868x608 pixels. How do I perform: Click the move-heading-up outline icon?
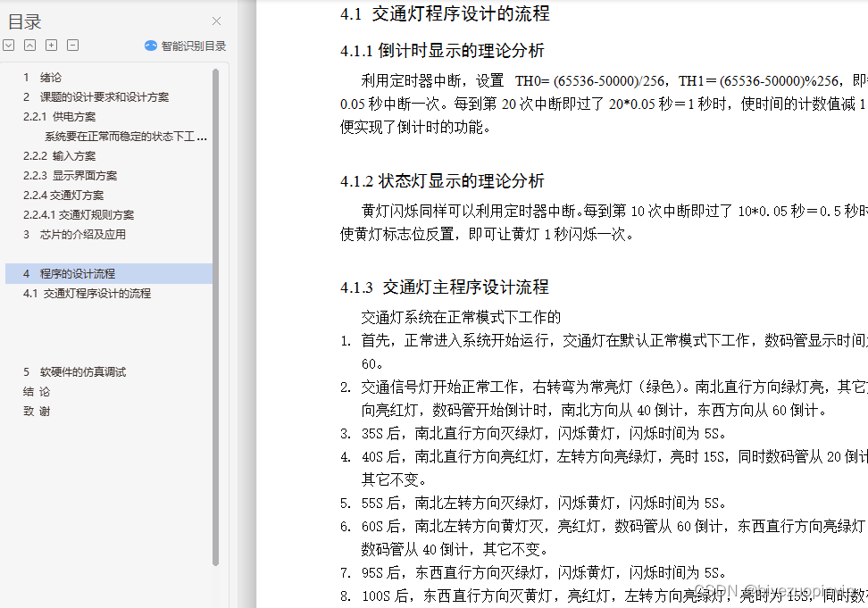pyautogui.click(x=29, y=46)
